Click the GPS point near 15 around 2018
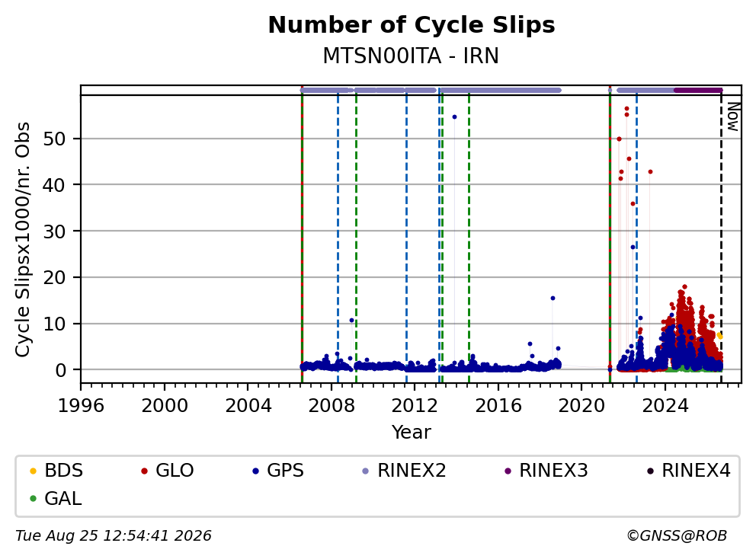Viewport: 756px width, 559px height. 553,299
